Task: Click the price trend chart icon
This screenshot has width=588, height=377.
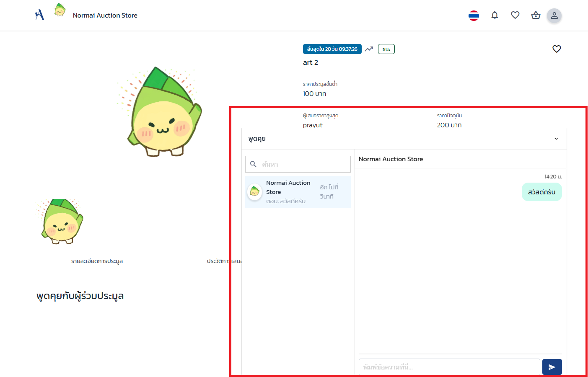Action: (369, 49)
